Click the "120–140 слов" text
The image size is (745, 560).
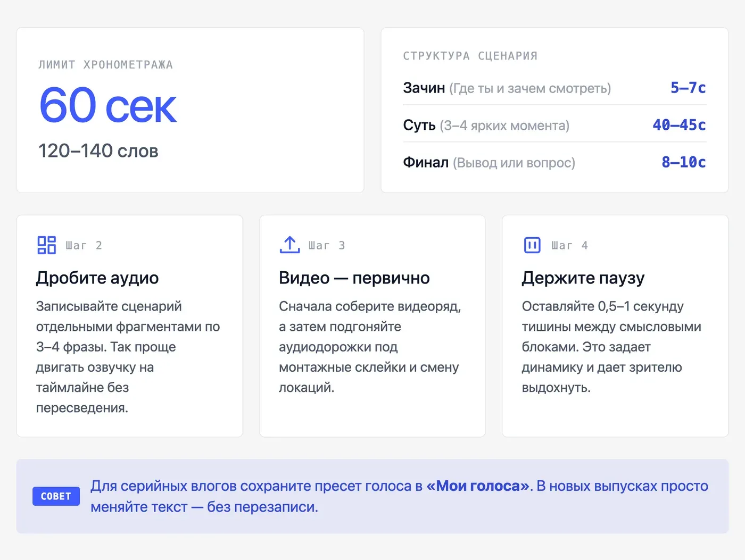[98, 151]
